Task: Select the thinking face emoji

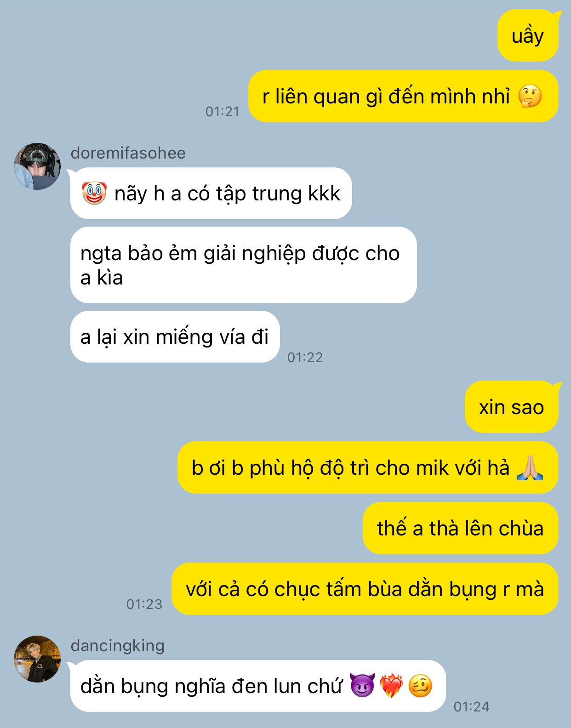Action: (x=530, y=97)
